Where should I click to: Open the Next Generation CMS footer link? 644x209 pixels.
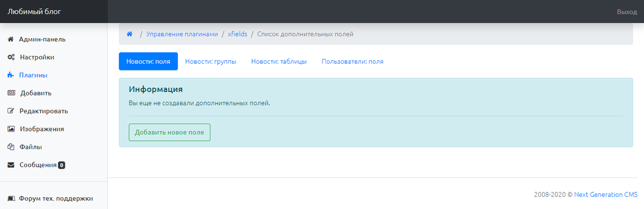pyautogui.click(x=606, y=194)
